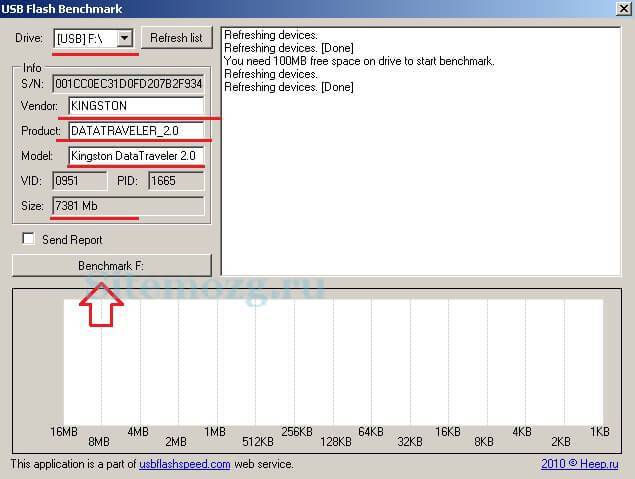Click the 8MB axis label

[x=99, y=441]
